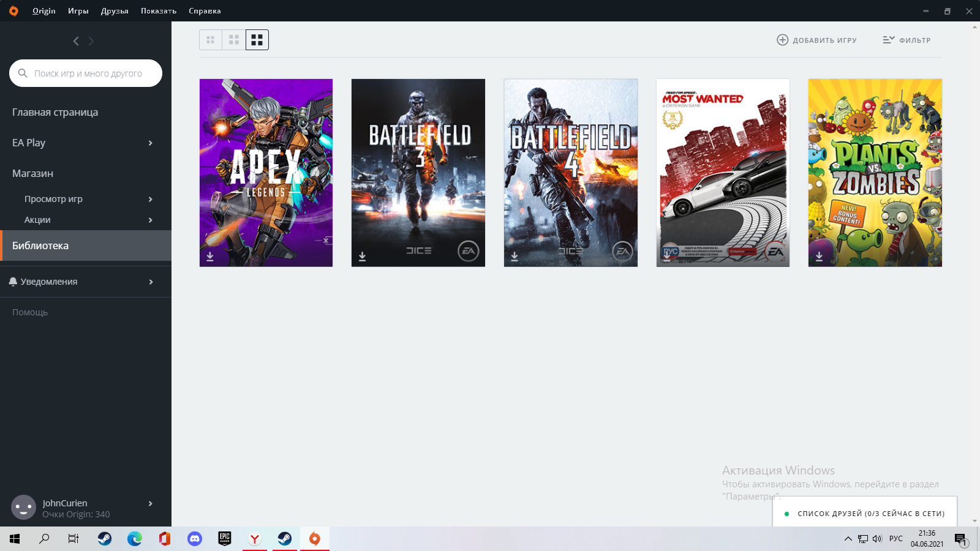980x551 pixels.
Task: Expand Акции submenu arrow
Action: click(x=150, y=220)
